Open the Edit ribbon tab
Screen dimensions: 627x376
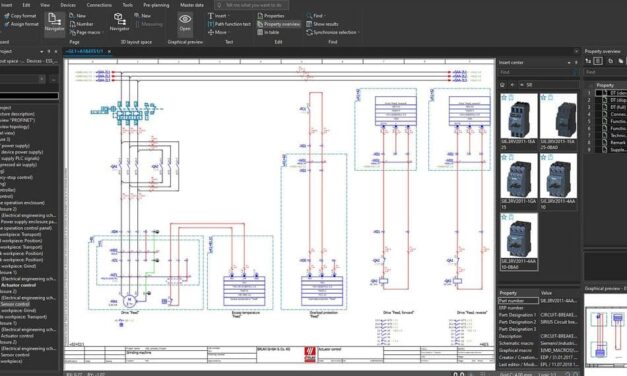(26, 5)
